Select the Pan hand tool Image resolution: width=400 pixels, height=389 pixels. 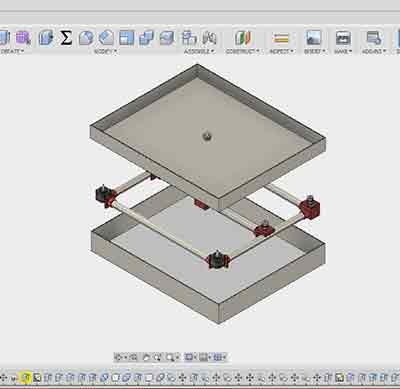coord(146,357)
